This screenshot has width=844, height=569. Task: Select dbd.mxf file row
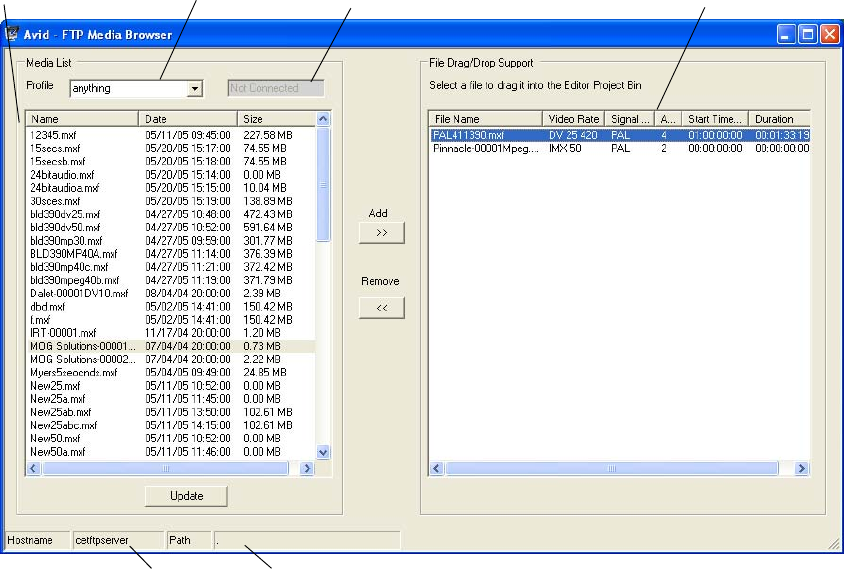click(171, 306)
